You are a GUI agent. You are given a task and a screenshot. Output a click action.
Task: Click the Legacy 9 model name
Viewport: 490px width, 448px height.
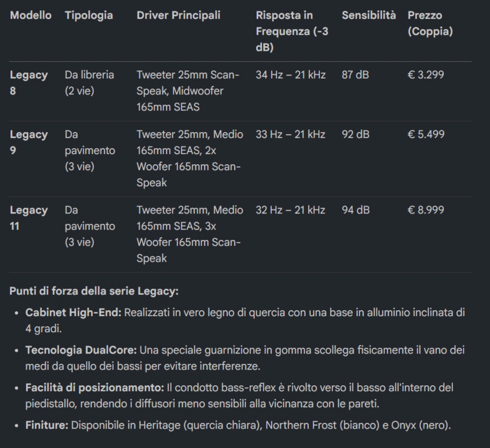coord(29,142)
